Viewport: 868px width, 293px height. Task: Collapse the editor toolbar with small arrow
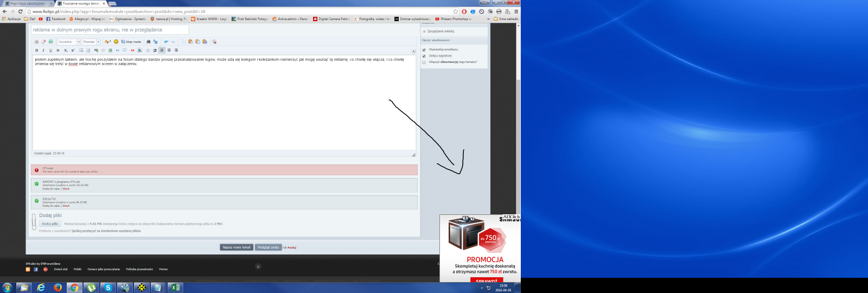point(413,51)
